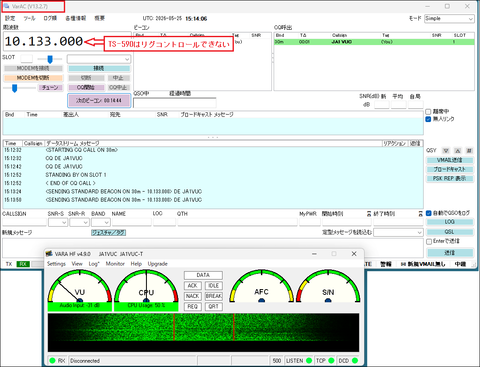Click the VARA HF REQ indicator button
The height and width of the screenshot is (367, 480).
[192, 306]
